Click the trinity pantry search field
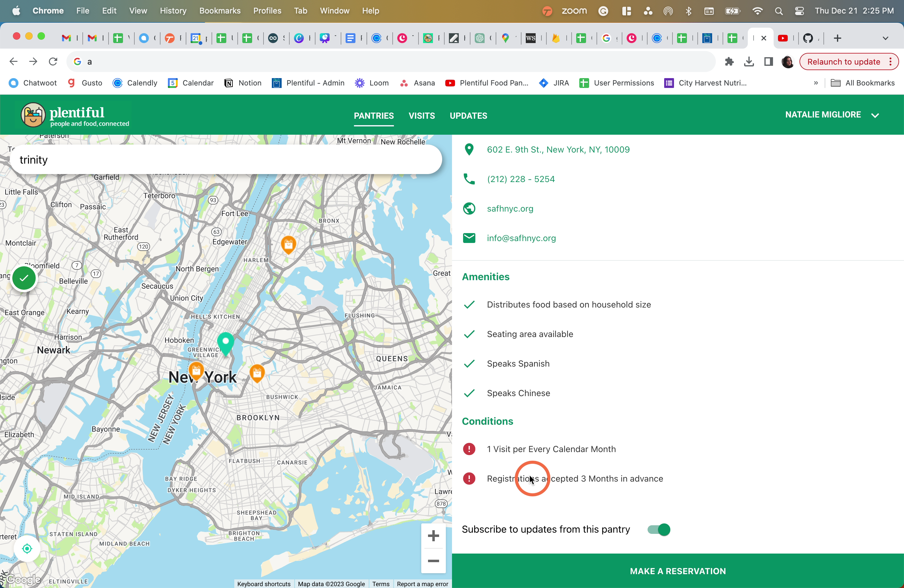The width and height of the screenshot is (904, 588). tap(226, 160)
